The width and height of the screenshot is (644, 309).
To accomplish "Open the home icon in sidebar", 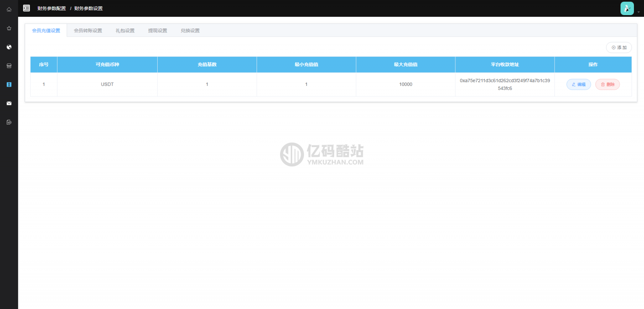I will tap(9, 9).
